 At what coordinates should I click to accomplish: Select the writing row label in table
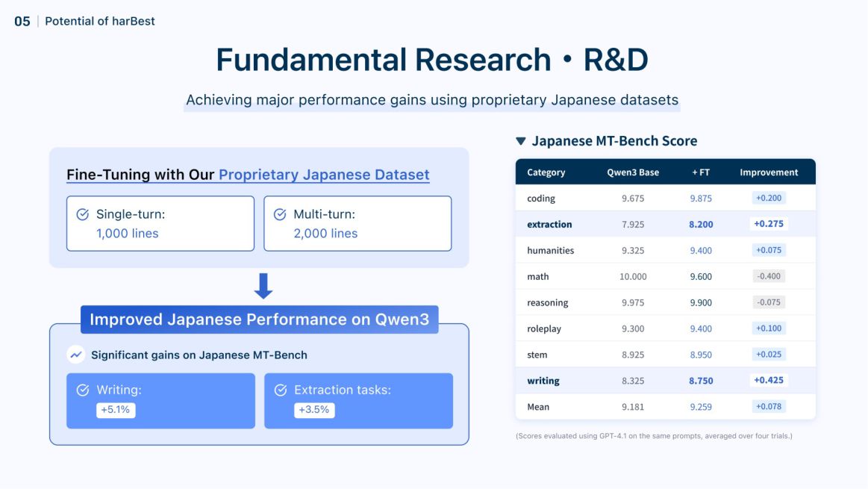pyautogui.click(x=543, y=381)
